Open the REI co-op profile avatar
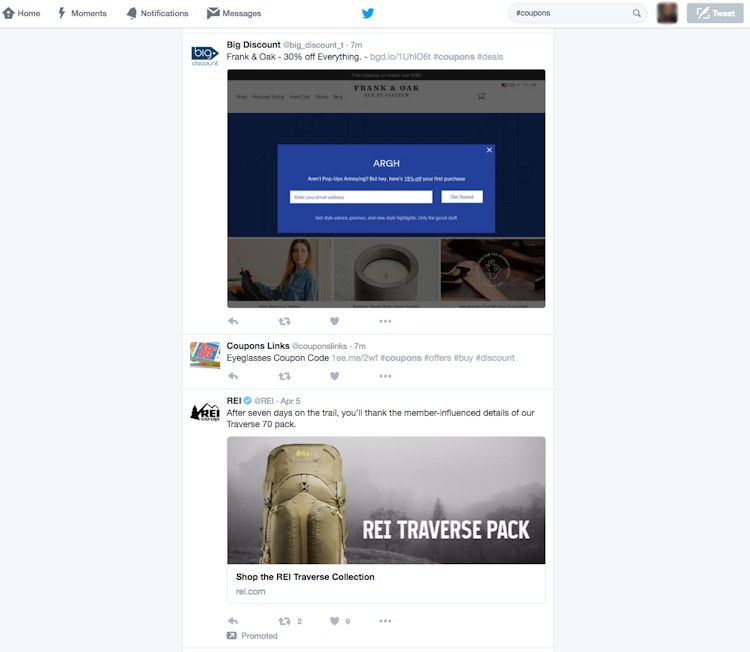This screenshot has height=652, width=750. [x=205, y=411]
